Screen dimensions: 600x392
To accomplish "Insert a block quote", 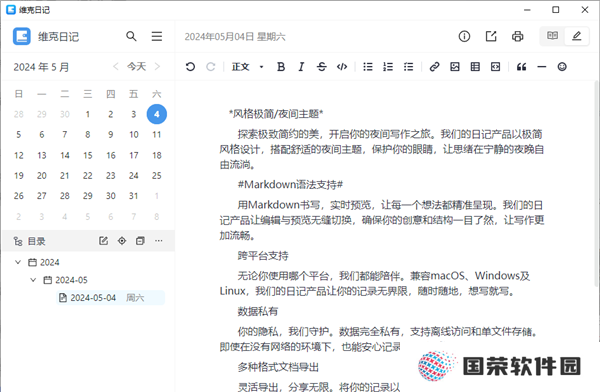I will (x=521, y=67).
